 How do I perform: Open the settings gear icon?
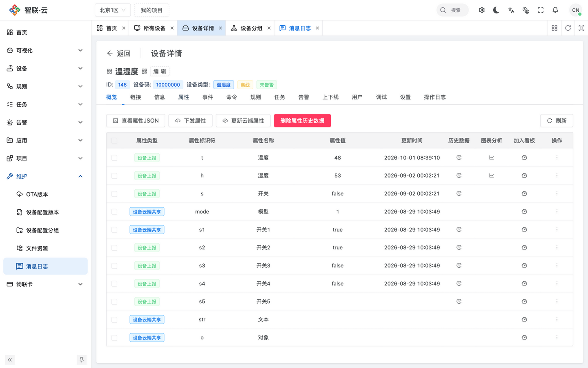482,10
